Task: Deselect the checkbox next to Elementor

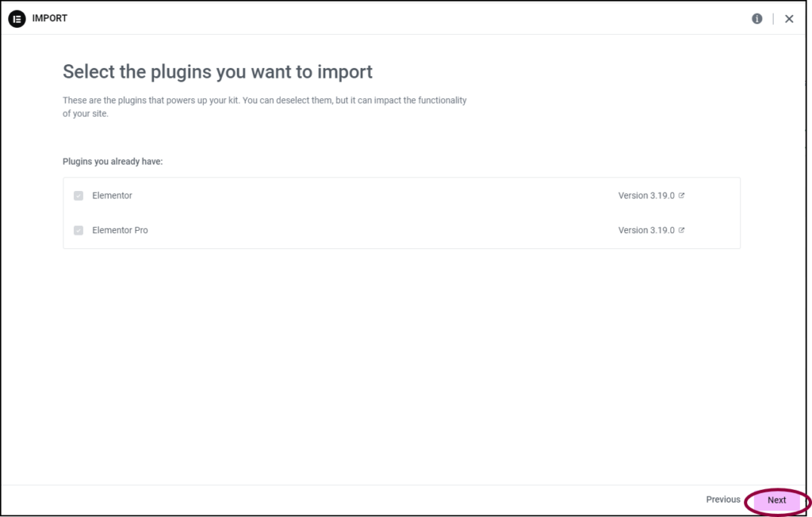Action: pos(78,195)
